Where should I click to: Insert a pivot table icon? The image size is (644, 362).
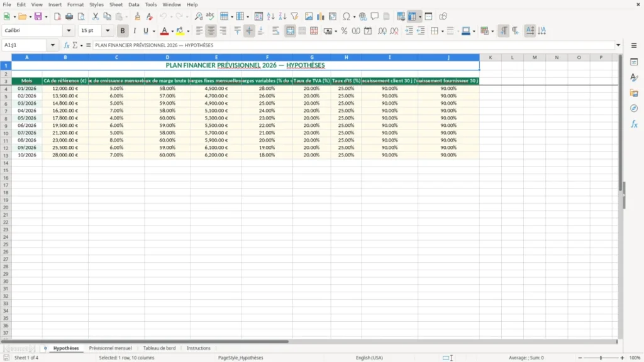coord(333,16)
